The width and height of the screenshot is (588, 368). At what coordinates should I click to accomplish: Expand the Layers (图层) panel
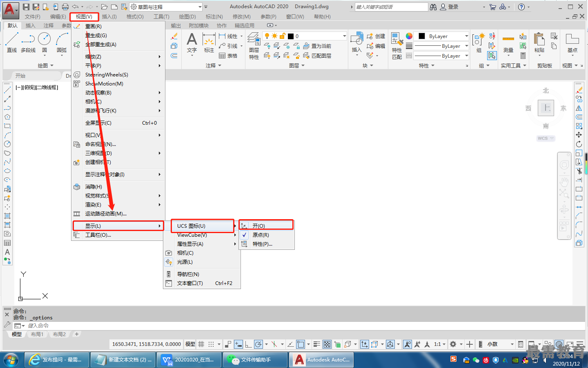pyautogui.click(x=297, y=65)
